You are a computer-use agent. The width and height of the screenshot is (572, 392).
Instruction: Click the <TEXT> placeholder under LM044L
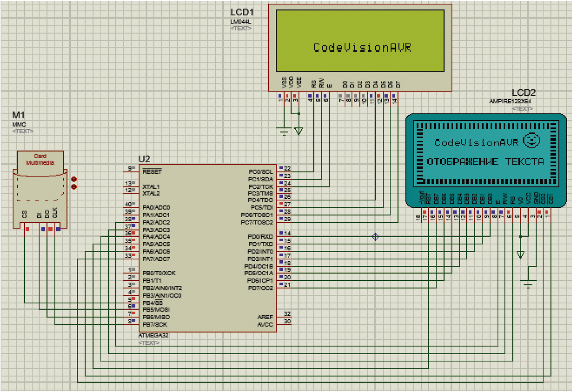point(241,28)
